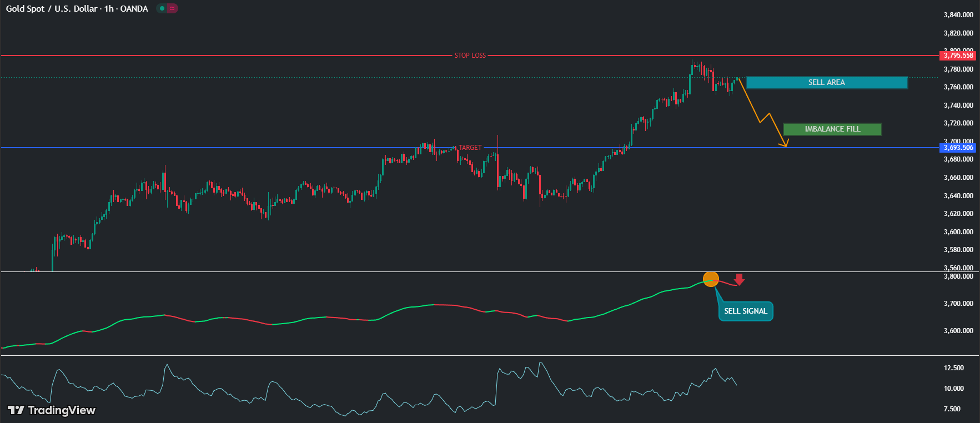Image resolution: width=980 pixels, height=423 pixels.
Task: Click the red delayed-data wave icon
Action: 172,8
